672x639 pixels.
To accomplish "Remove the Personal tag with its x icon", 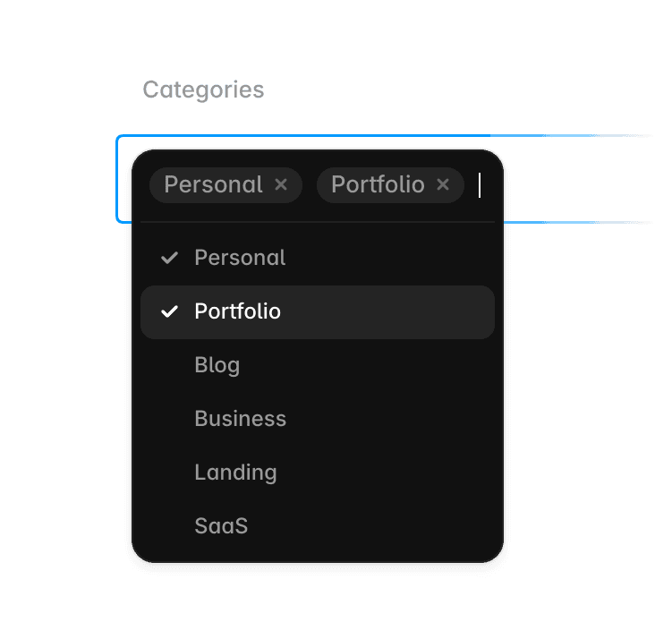I will [281, 184].
